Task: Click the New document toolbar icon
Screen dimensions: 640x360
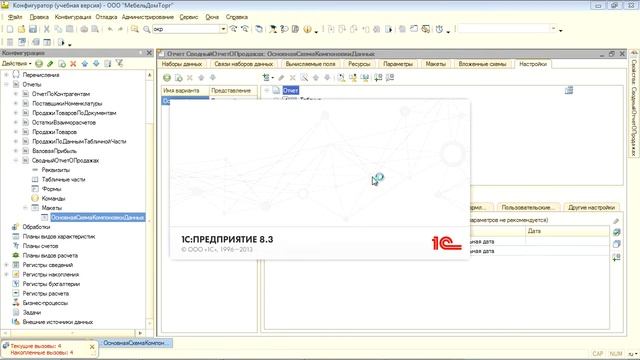Action: point(10,29)
